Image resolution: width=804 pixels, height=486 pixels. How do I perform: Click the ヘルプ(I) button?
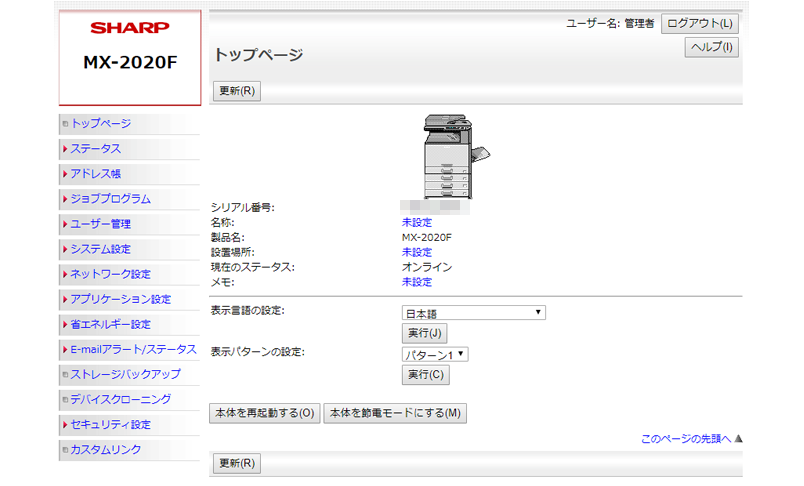click(712, 47)
